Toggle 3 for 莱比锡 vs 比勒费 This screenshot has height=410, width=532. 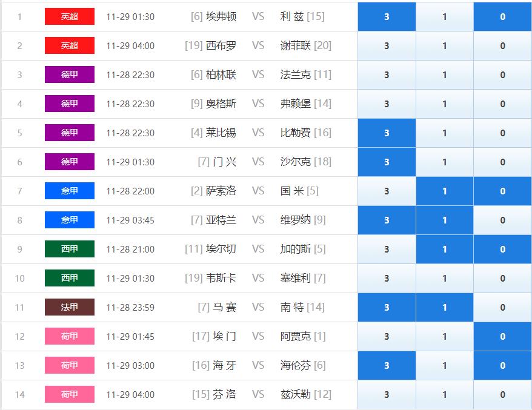(387, 133)
